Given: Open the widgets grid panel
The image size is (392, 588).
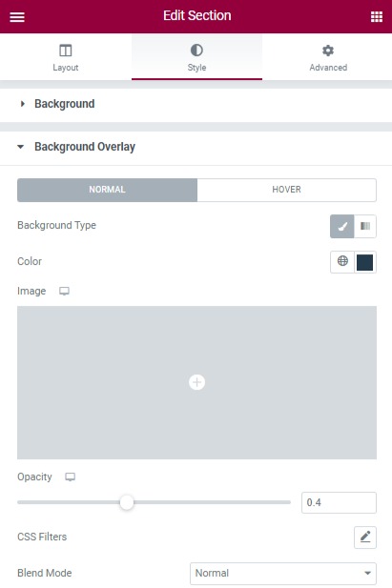Looking at the screenshot, I should coord(377,17).
